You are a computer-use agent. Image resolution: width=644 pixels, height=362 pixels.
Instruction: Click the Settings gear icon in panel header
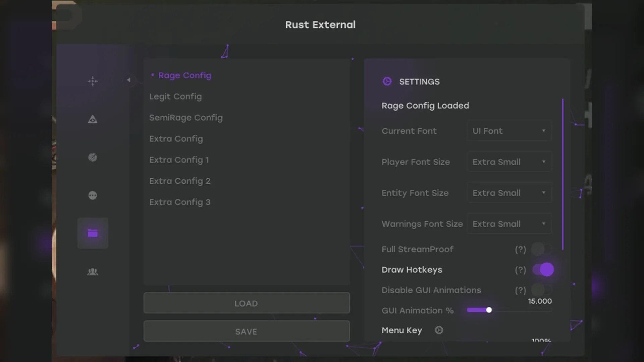pyautogui.click(x=387, y=81)
